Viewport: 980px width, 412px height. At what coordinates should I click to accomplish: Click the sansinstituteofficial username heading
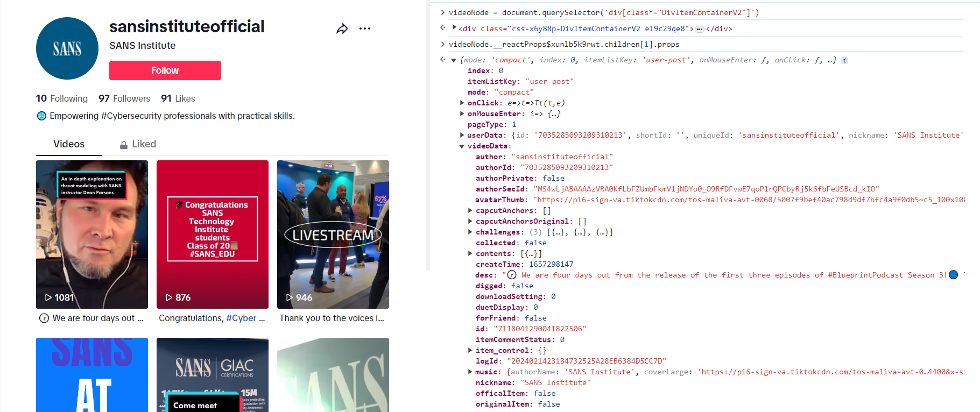(187, 26)
